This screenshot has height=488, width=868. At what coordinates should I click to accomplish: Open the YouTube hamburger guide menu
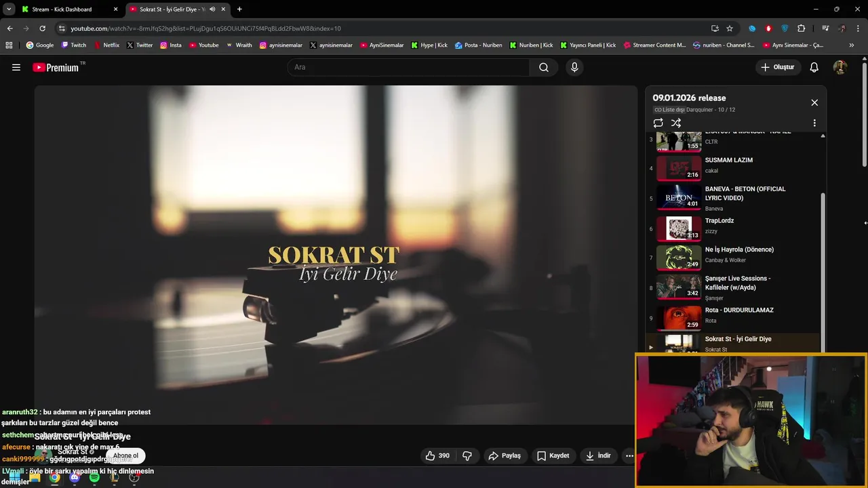(16, 67)
